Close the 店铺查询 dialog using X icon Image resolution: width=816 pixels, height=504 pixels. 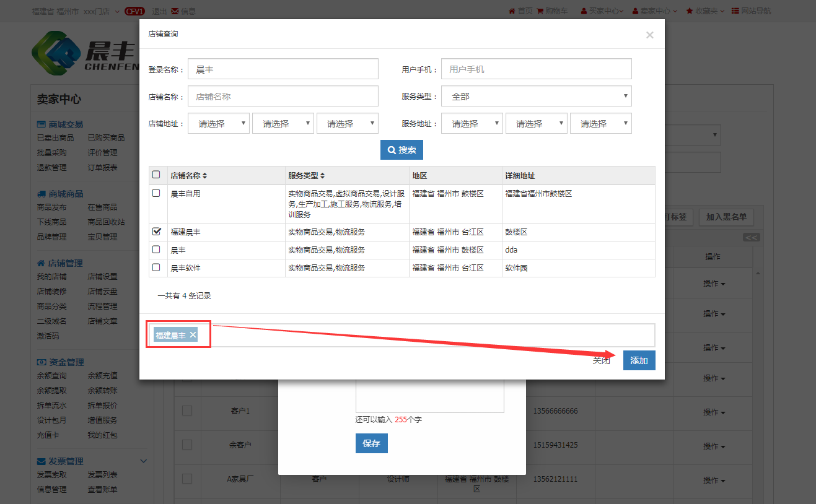(x=649, y=35)
